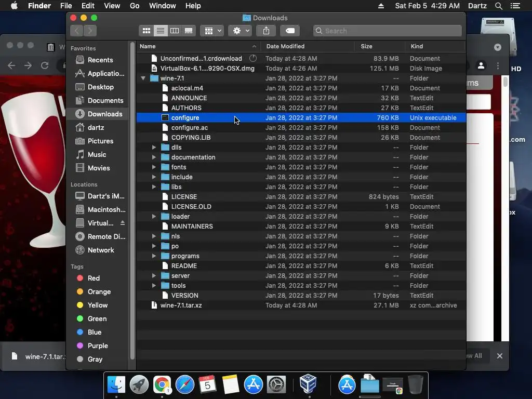
Task: Open VirtualBox from the Dock
Action: (308, 384)
